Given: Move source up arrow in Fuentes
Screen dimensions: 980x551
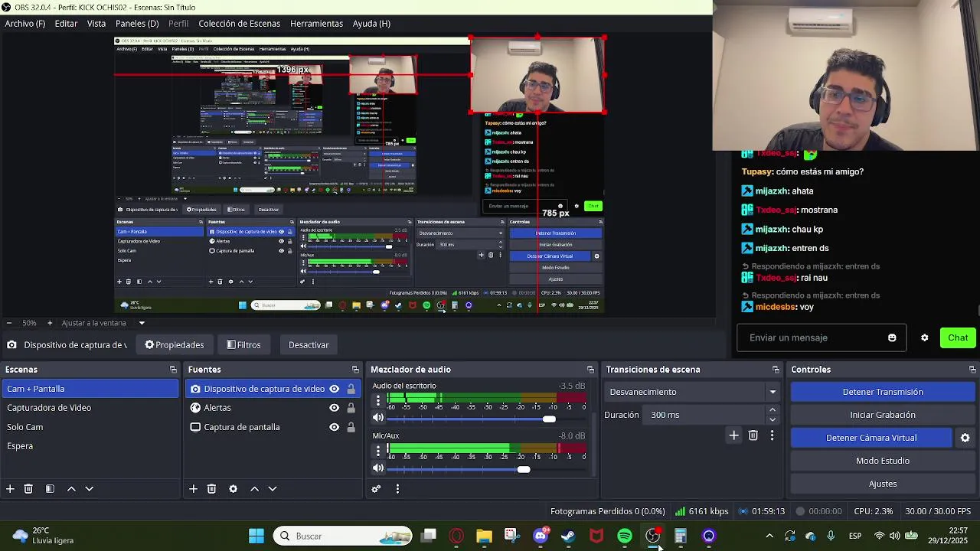Looking at the screenshot, I should (x=254, y=488).
